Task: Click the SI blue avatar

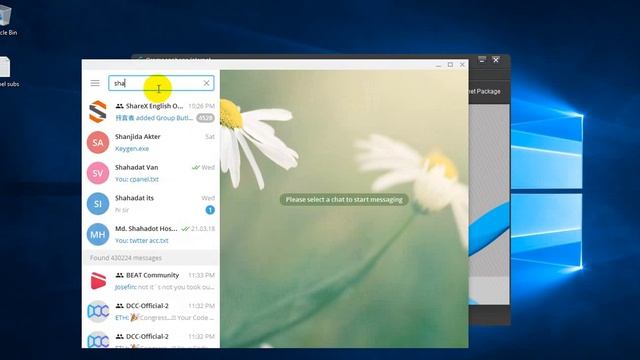Action: pyautogui.click(x=98, y=204)
